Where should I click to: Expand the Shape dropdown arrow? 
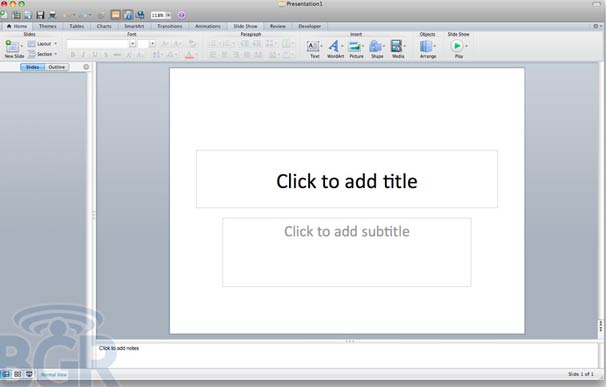[384, 46]
